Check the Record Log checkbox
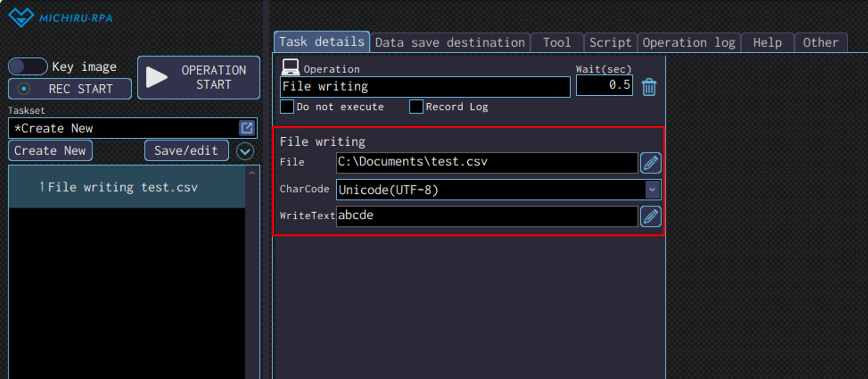 tap(416, 107)
